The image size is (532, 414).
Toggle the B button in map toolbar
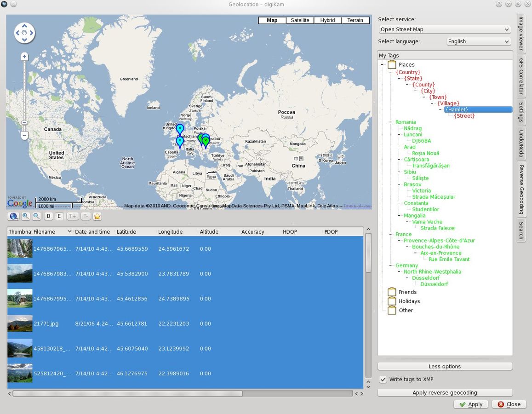point(48,216)
